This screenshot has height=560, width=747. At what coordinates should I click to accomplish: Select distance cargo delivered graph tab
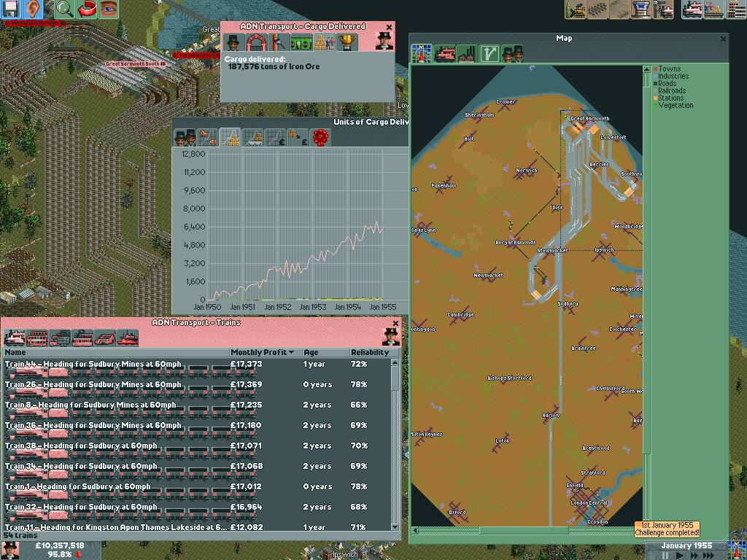pos(252,138)
